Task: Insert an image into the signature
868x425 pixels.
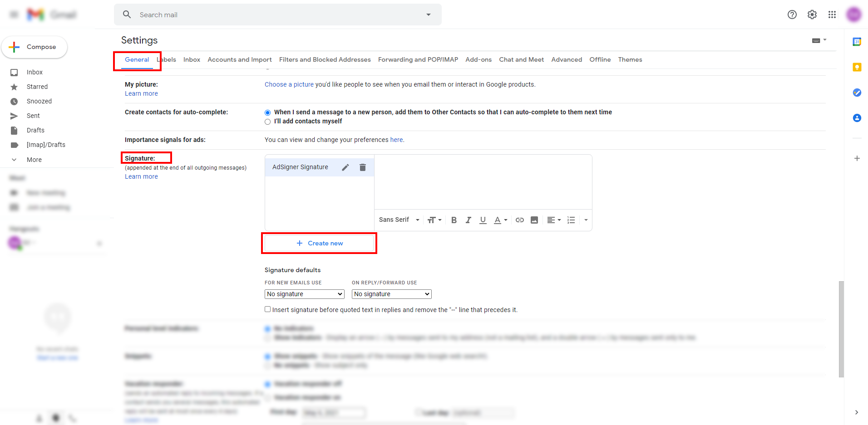Action: tap(534, 220)
